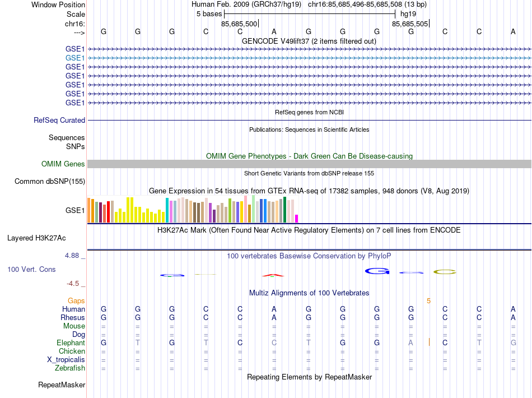
Task: Select the X_tropicalis species label
Action: (x=66, y=360)
